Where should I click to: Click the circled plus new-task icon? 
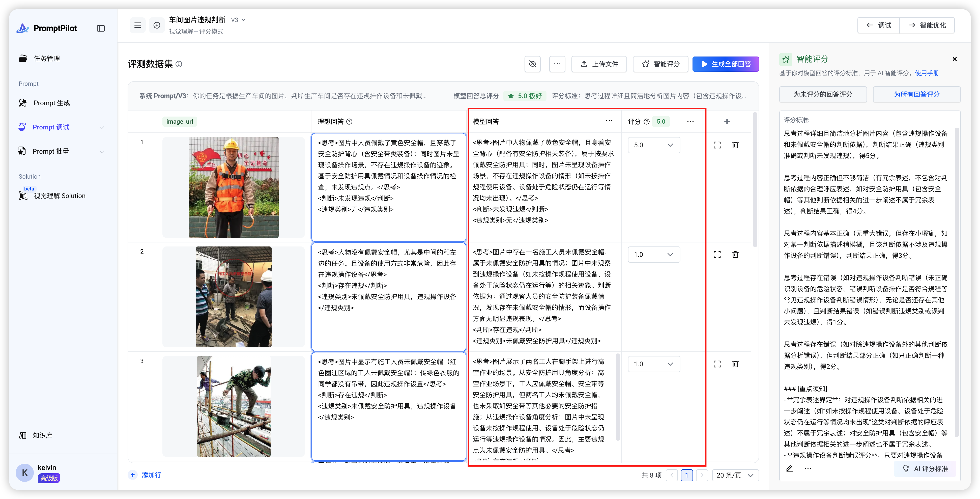coord(157,25)
